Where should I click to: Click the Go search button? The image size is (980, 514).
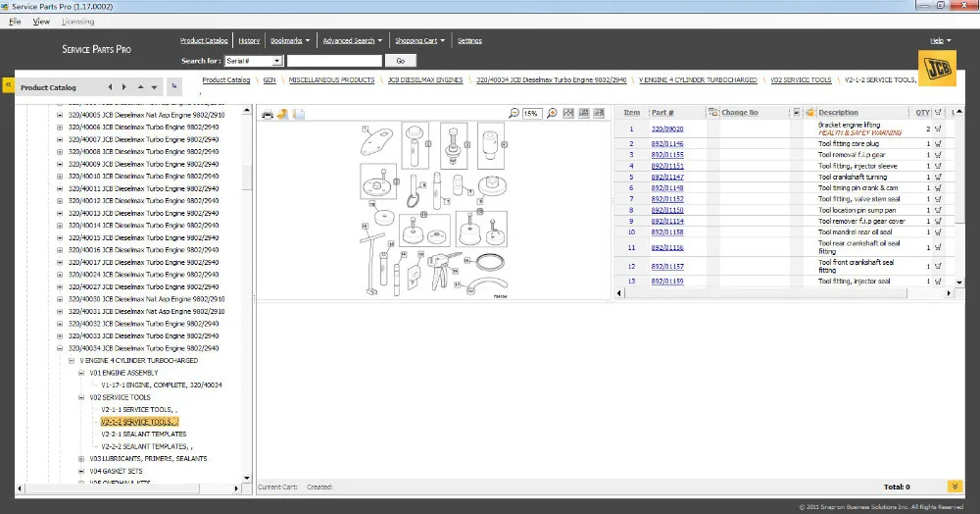[400, 61]
